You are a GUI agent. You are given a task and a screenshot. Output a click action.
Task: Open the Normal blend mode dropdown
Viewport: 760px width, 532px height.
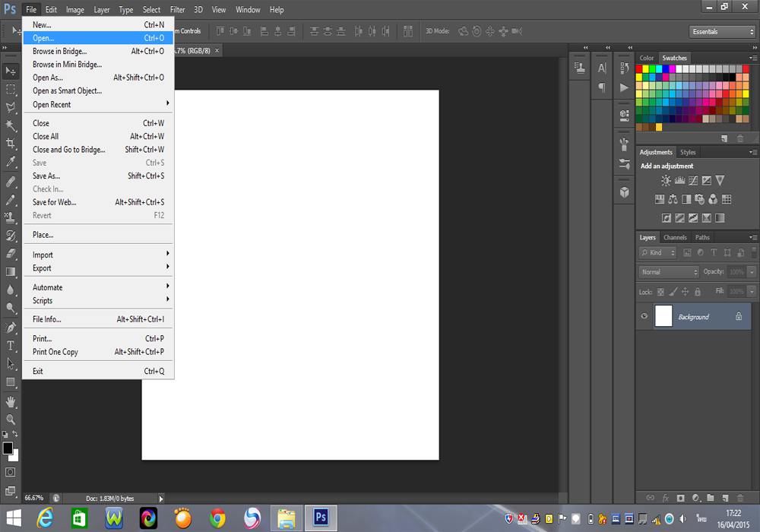669,272
